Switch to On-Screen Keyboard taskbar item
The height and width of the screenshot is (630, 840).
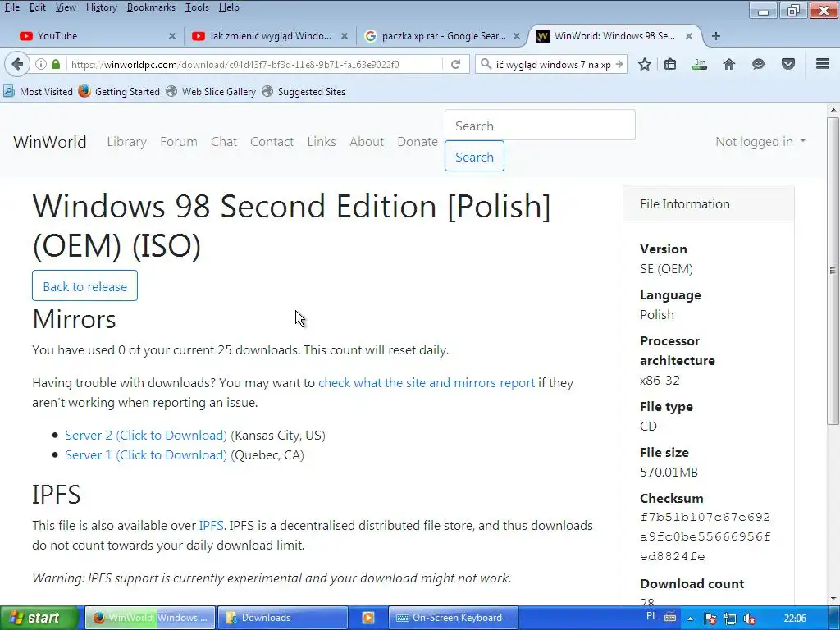click(453, 618)
